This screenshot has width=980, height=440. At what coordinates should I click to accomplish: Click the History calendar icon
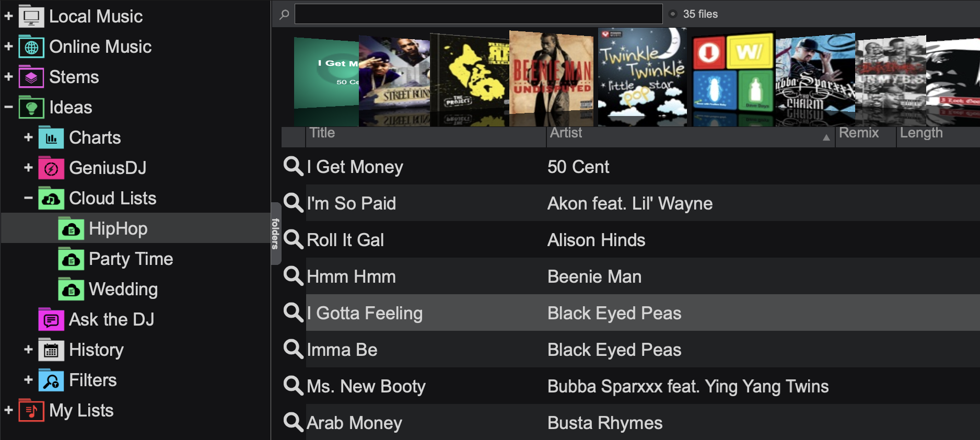[51, 350]
